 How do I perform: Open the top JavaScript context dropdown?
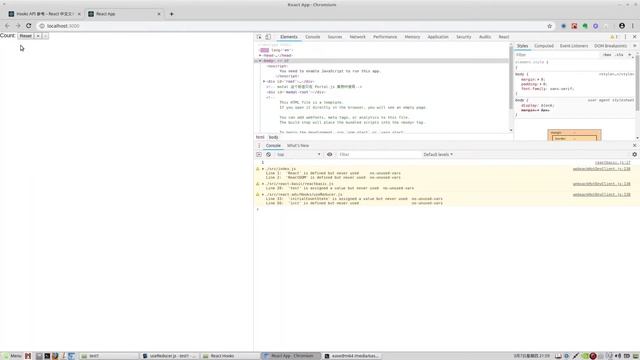(298, 155)
